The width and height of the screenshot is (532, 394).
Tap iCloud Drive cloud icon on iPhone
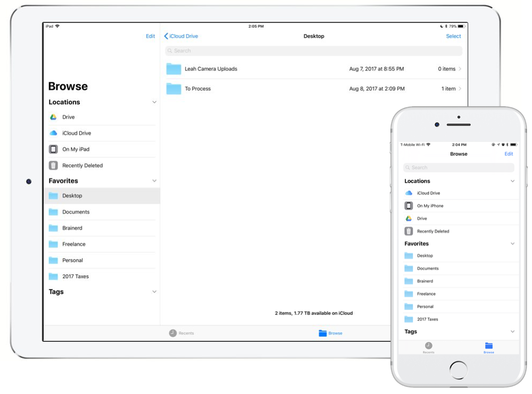coord(409,193)
